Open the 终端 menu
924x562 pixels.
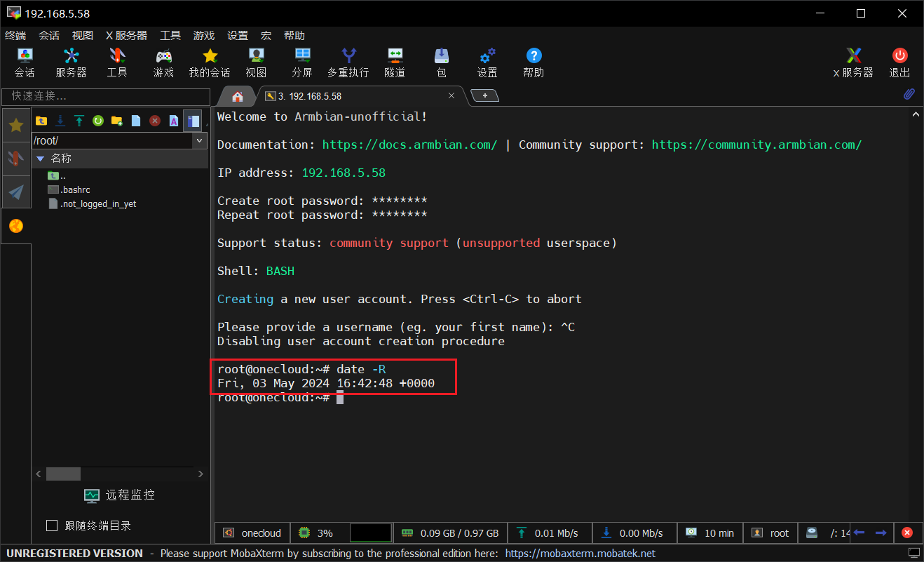(15, 35)
